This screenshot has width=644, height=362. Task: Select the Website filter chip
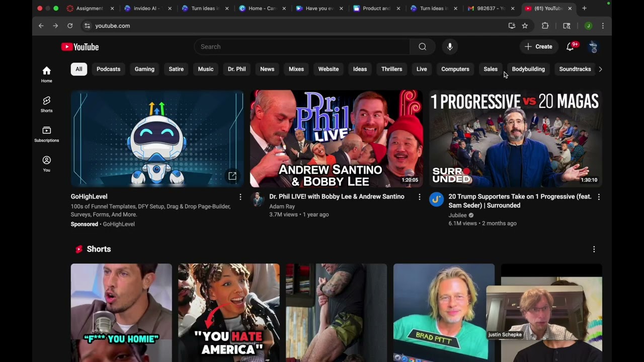click(329, 69)
